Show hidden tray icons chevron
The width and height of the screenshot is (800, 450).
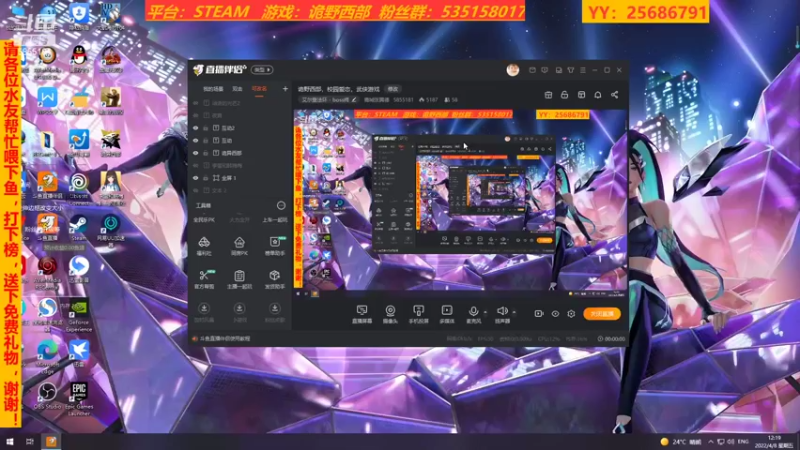point(710,442)
